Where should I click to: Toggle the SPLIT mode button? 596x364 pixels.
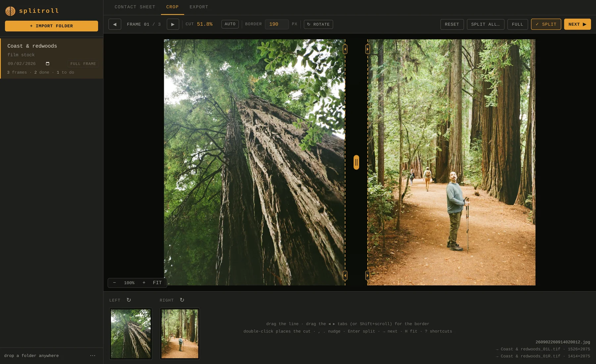[546, 24]
